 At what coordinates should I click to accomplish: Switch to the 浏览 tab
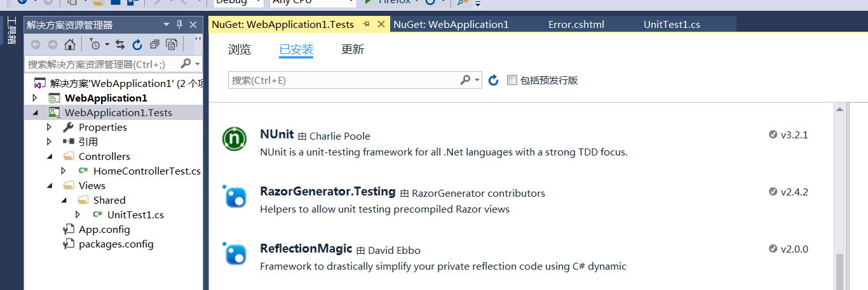coord(239,49)
